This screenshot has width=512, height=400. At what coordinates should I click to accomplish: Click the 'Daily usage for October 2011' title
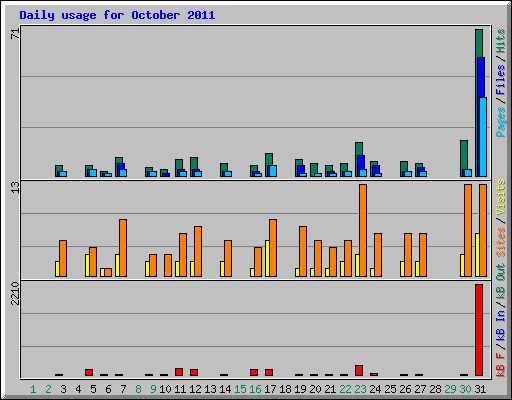click(x=117, y=15)
